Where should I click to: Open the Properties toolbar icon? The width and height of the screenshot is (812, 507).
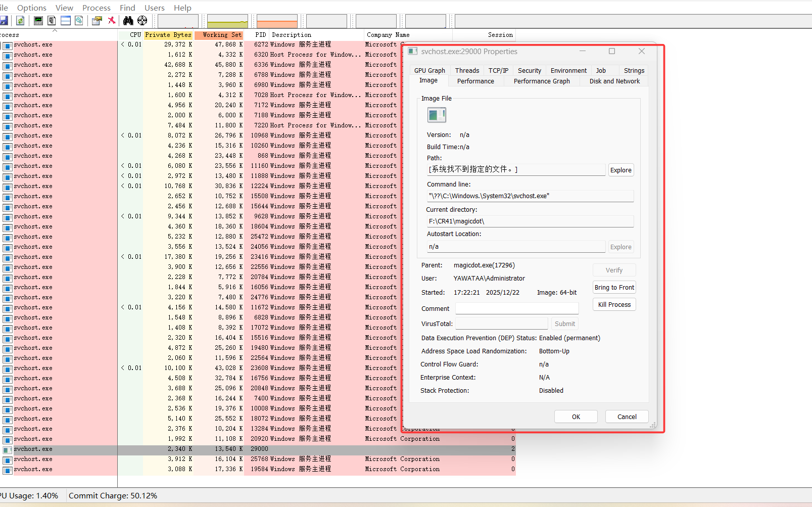point(97,20)
